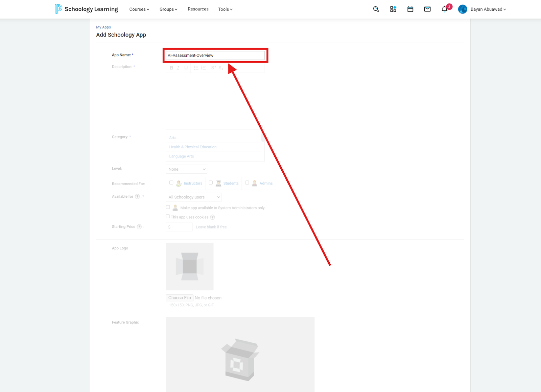Open the search magnifier icon
The image size is (541, 392).
[x=376, y=9]
